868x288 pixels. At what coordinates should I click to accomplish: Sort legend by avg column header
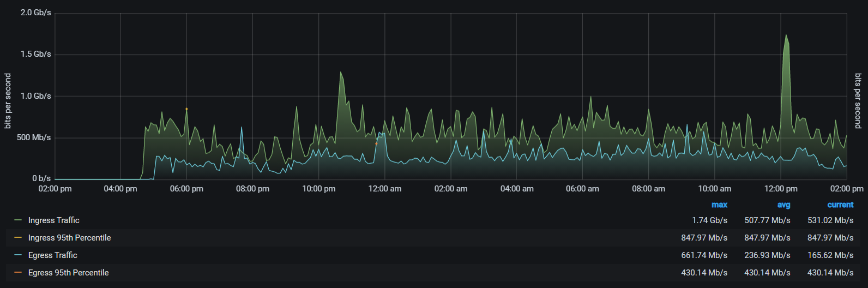point(783,205)
